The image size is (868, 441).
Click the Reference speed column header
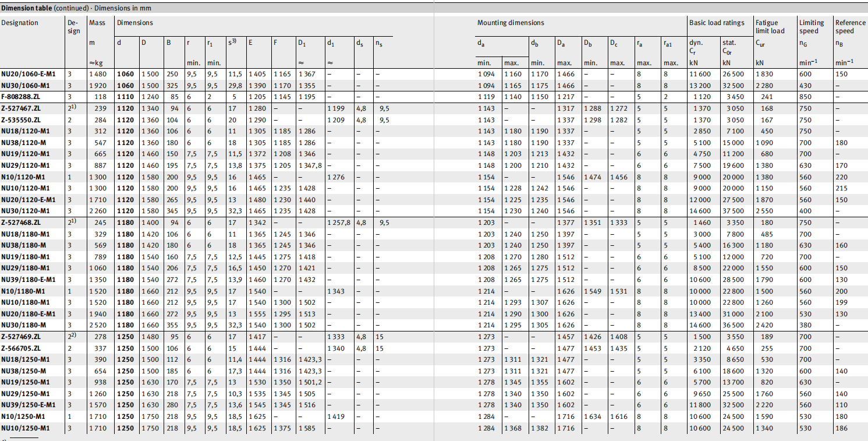(849, 27)
